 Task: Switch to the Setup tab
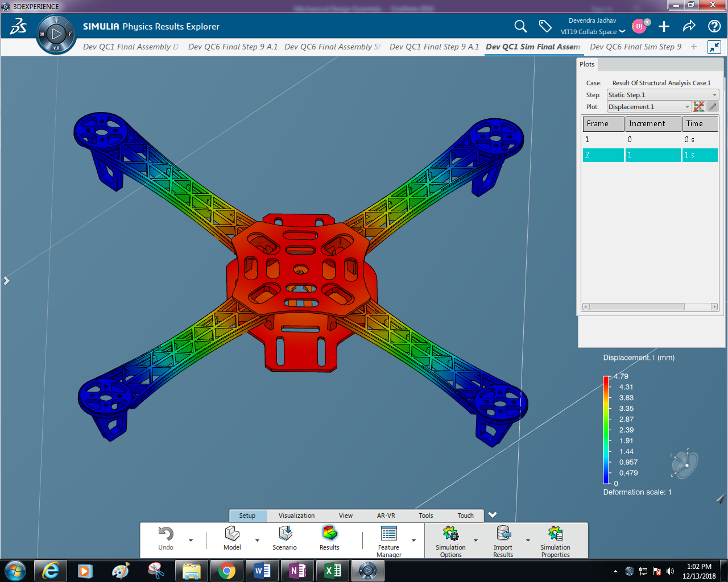tap(247, 516)
